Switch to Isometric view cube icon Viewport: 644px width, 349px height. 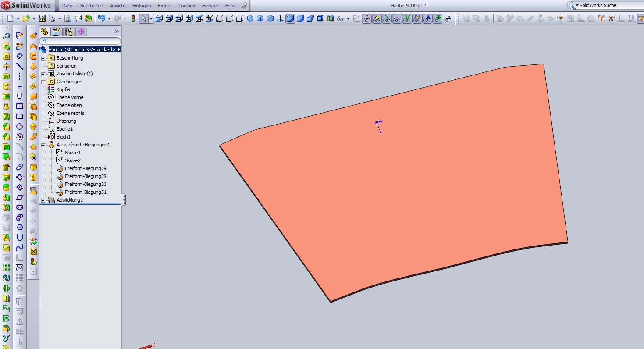250,19
